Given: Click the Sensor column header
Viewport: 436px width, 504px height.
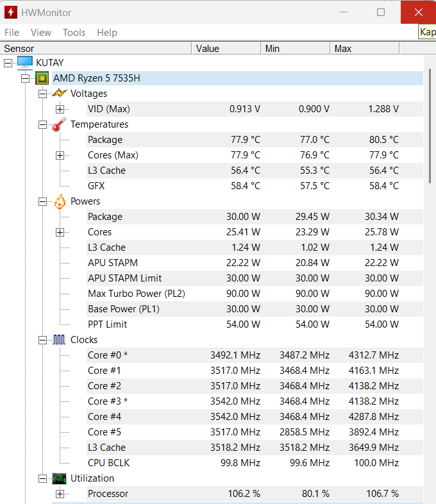Looking at the screenshot, I should [96, 49].
